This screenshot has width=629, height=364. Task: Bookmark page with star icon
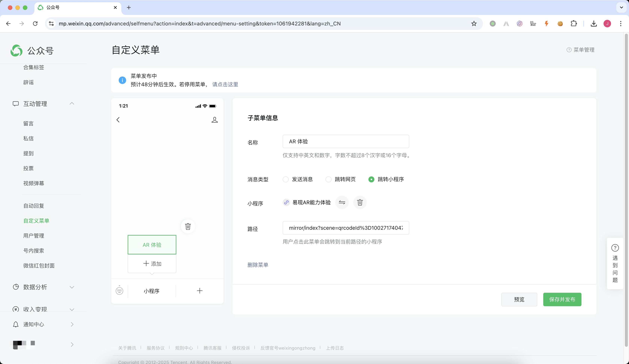(x=474, y=23)
